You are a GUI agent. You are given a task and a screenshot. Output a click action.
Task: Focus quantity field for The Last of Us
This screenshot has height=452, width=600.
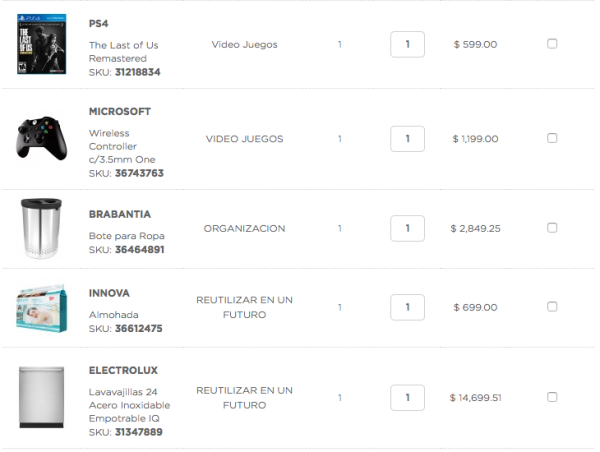(x=407, y=44)
